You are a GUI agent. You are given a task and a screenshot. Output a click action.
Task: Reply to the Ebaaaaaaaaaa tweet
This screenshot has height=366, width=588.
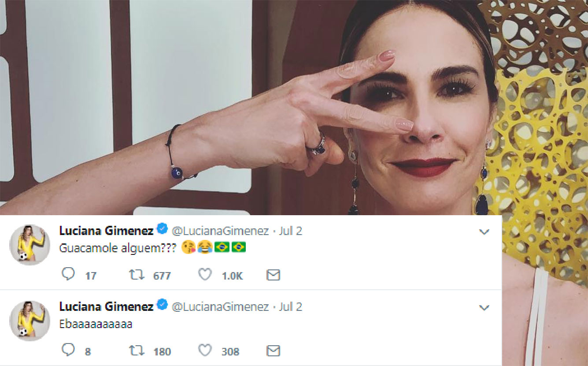point(68,351)
